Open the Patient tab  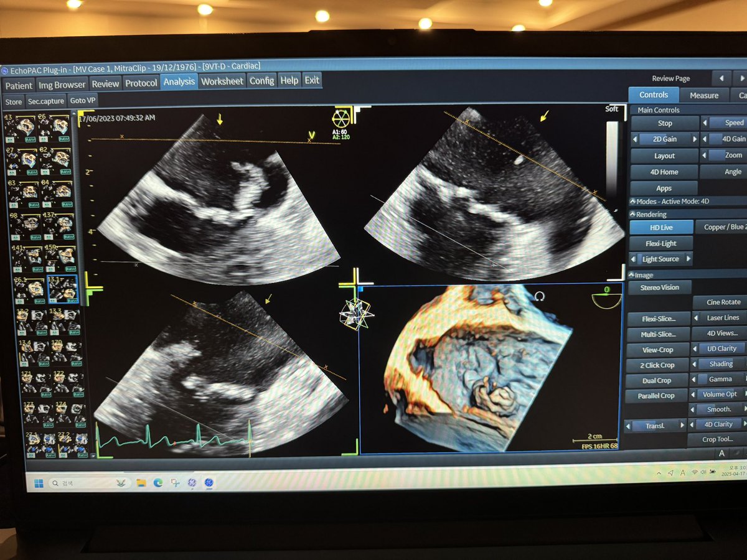coord(18,84)
